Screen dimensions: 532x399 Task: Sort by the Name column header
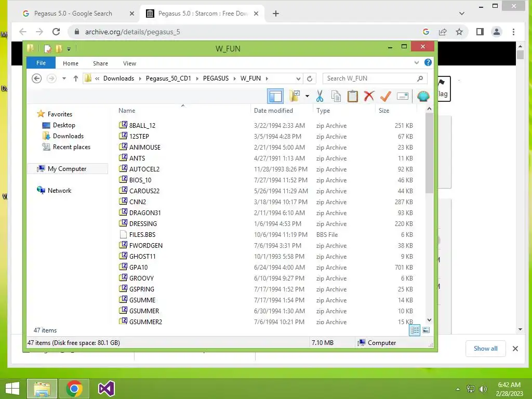[x=127, y=111]
